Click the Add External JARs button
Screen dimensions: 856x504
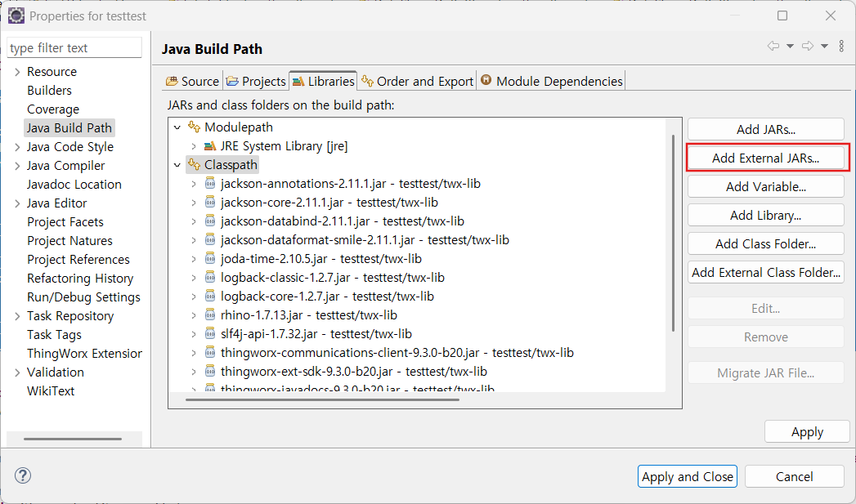coord(765,158)
